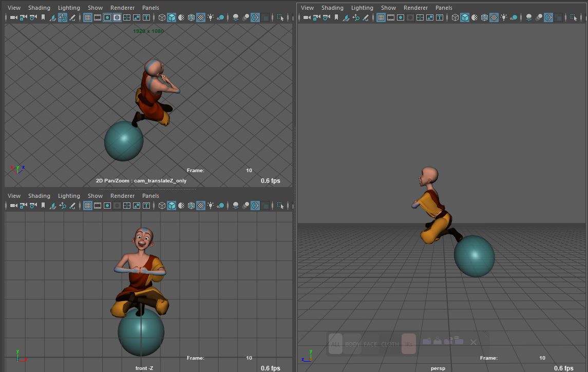Click the 'cam_translateZ_only' camera name label

(x=160, y=180)
